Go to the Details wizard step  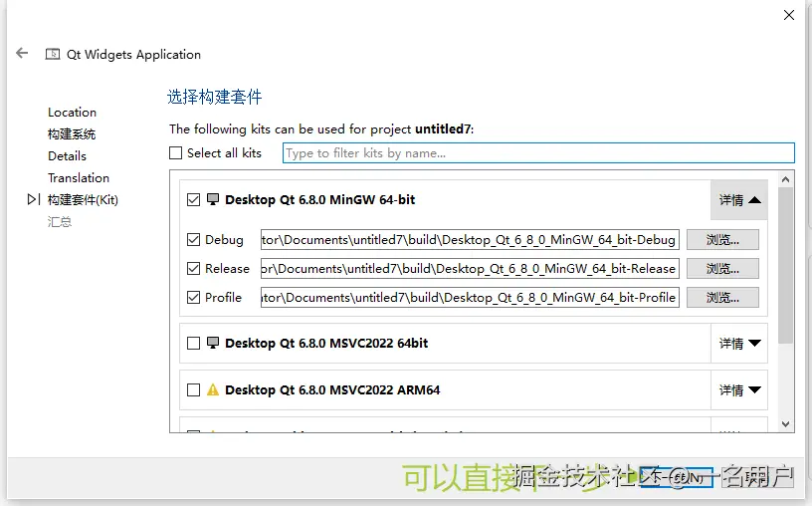click(67, 156)
